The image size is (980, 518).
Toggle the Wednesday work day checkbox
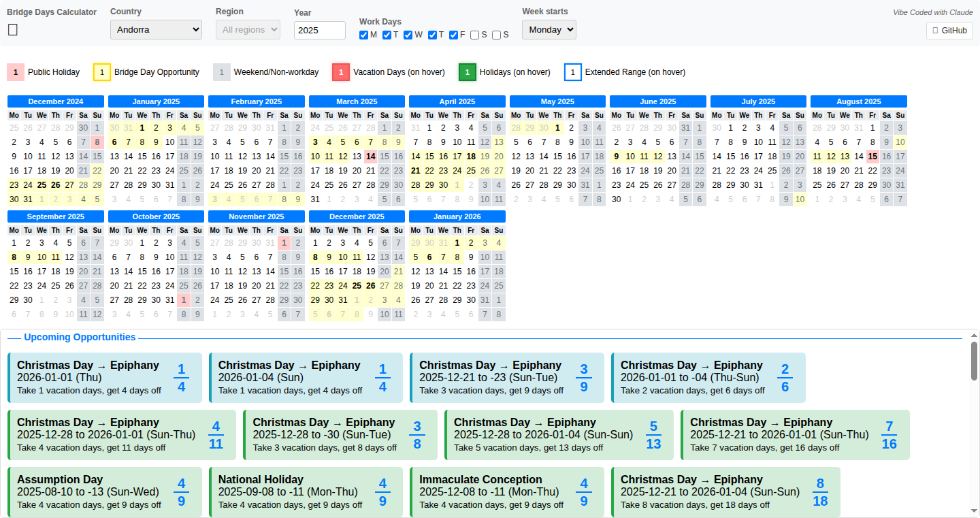[408, 35]
